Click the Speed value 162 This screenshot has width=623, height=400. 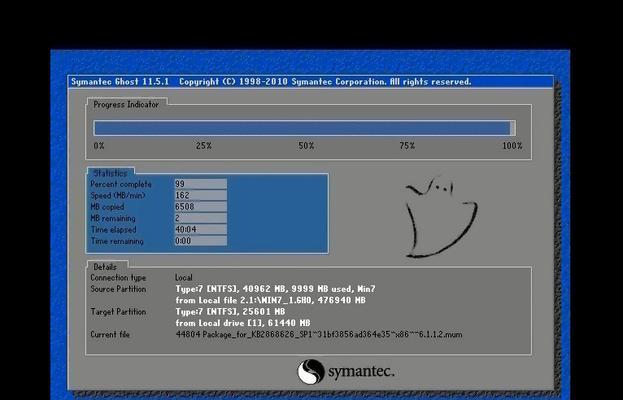pyautogui.click(x=201, y=195)
